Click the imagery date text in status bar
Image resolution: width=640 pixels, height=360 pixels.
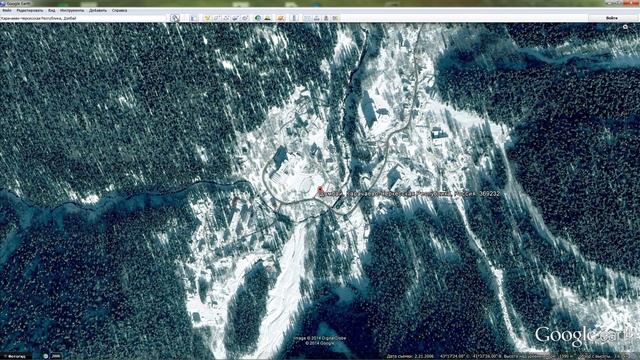coord(411,356)
